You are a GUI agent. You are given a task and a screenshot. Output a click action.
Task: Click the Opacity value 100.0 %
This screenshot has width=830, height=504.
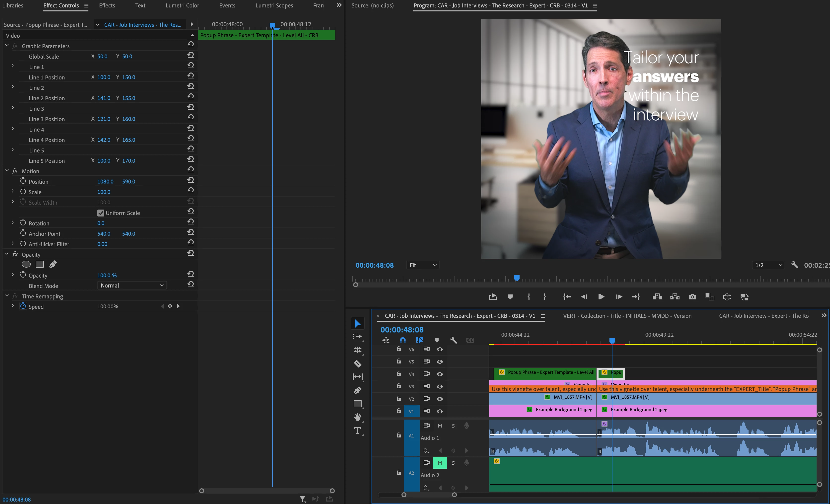coord(107,275)
